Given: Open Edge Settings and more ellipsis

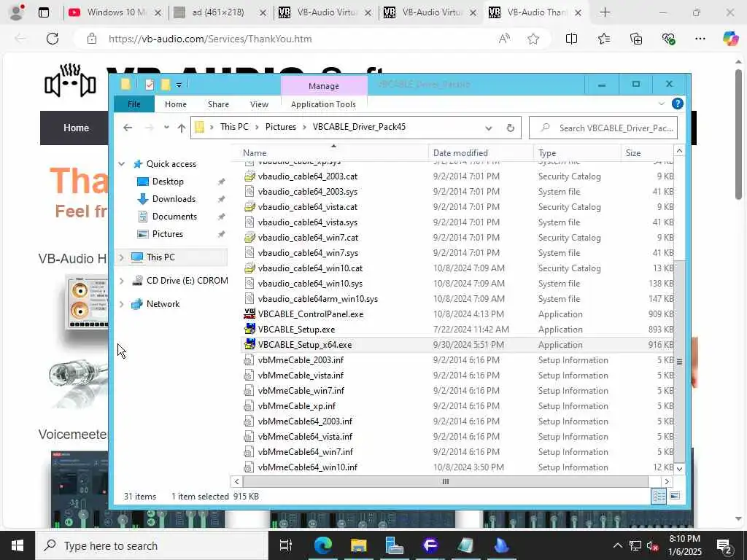Looking at the screenshot, I should 700,39.
